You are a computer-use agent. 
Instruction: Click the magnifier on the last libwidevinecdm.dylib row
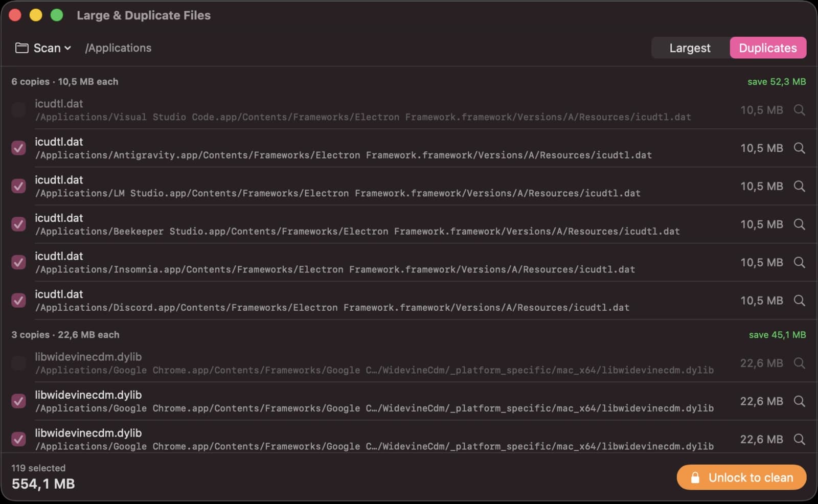tap(799, 439)
